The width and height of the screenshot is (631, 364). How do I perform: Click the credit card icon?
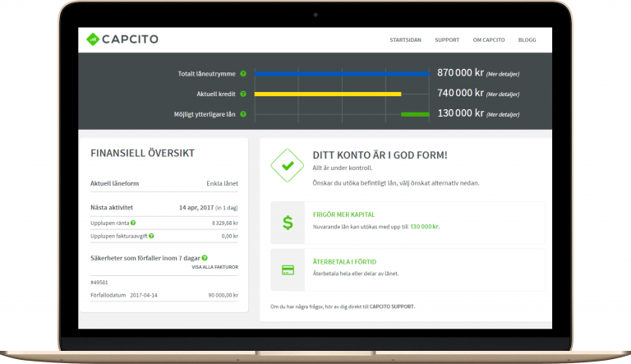pos(288,270)
